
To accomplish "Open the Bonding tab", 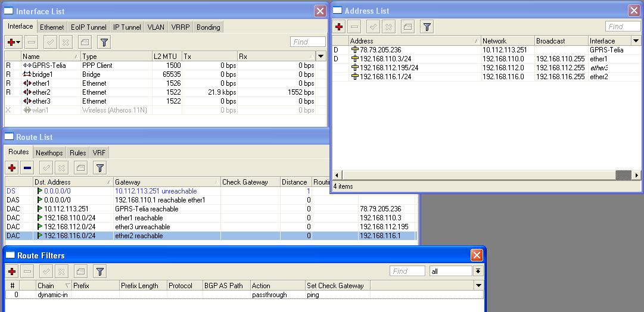I will tap(209, 27).
